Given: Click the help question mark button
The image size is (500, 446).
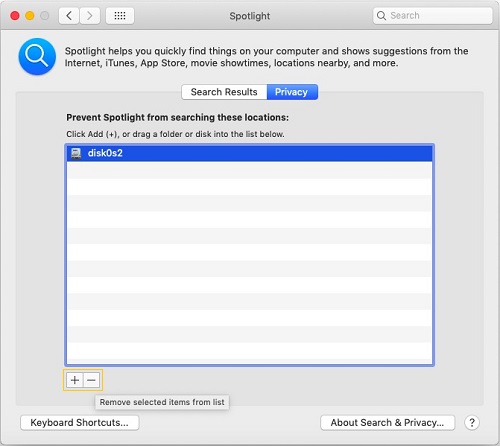Looking at the screenshot, I should point(472,423).
